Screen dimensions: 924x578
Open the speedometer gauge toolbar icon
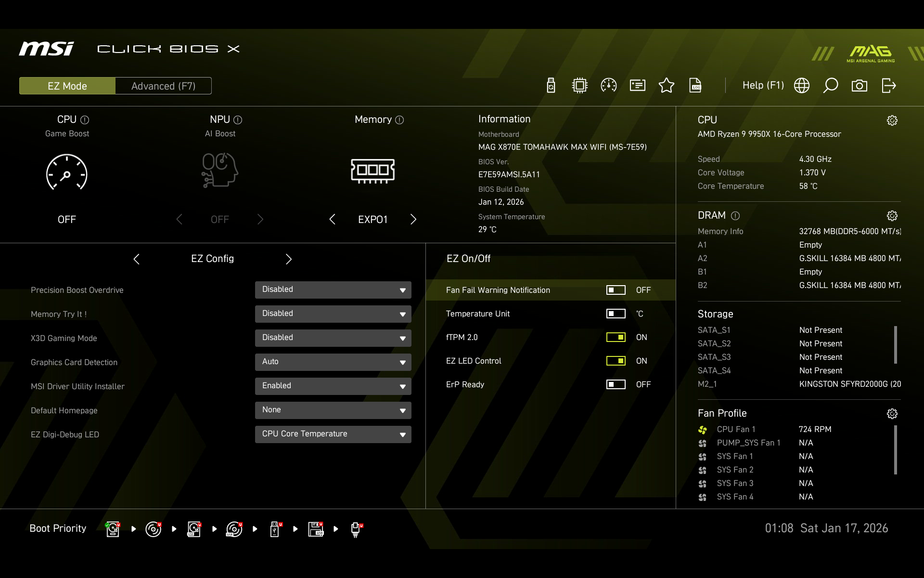pos(609,86)
